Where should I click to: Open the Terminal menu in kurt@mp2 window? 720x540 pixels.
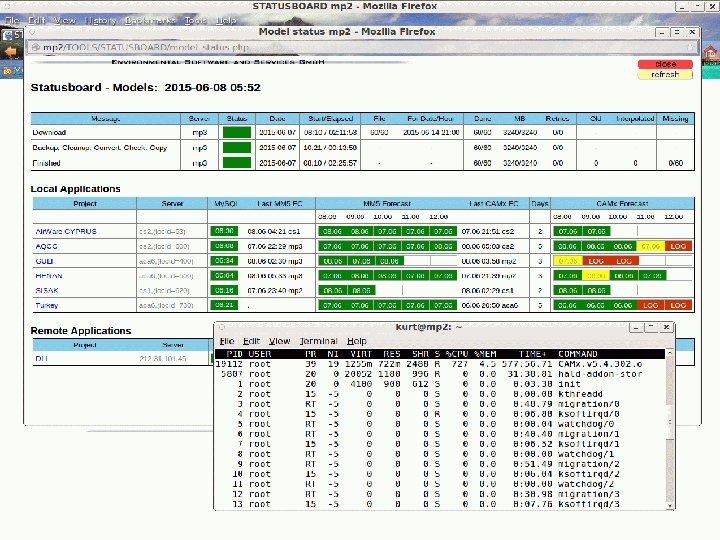(318, 341)
